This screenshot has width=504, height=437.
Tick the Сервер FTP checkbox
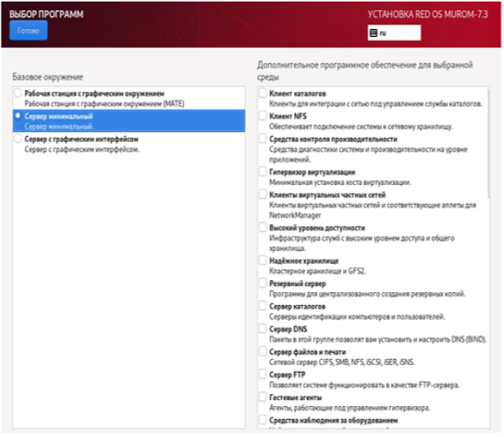tap(262, 374)
